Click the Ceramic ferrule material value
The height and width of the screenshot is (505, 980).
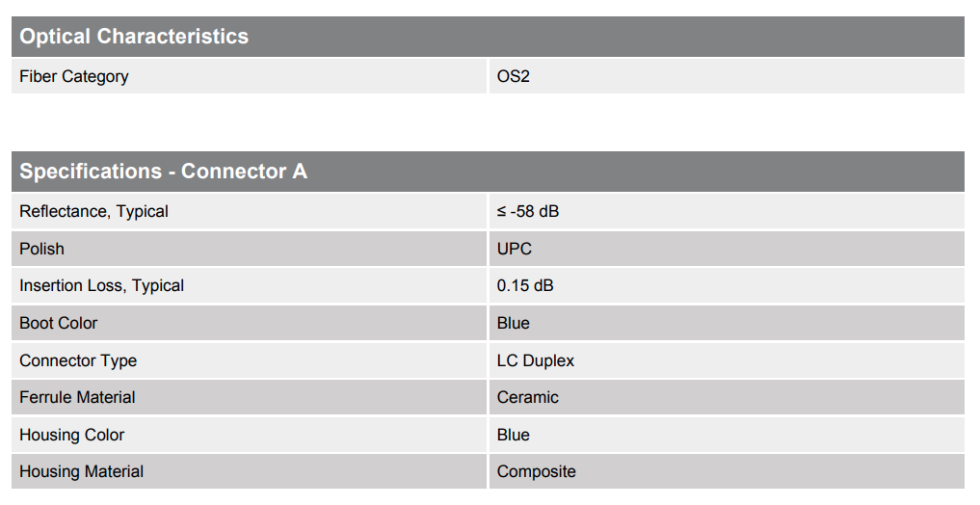coord(528,397)
